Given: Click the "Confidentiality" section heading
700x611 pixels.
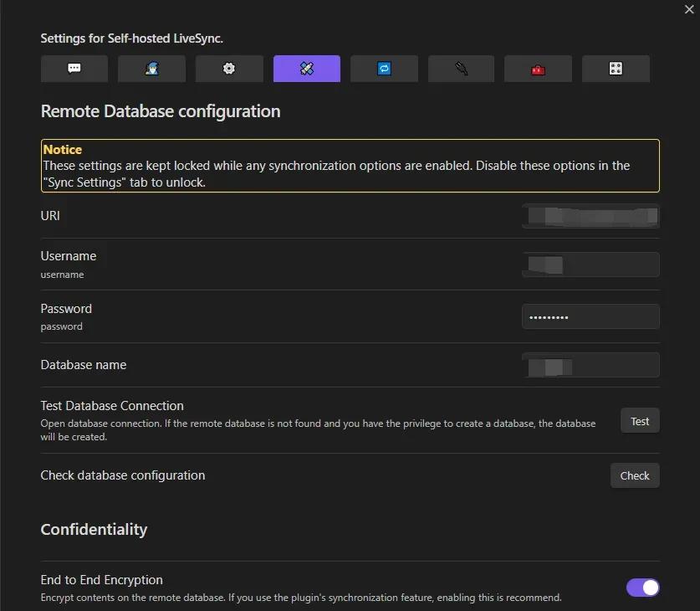Looking at the screenshot, I should [x=94, y=529].
